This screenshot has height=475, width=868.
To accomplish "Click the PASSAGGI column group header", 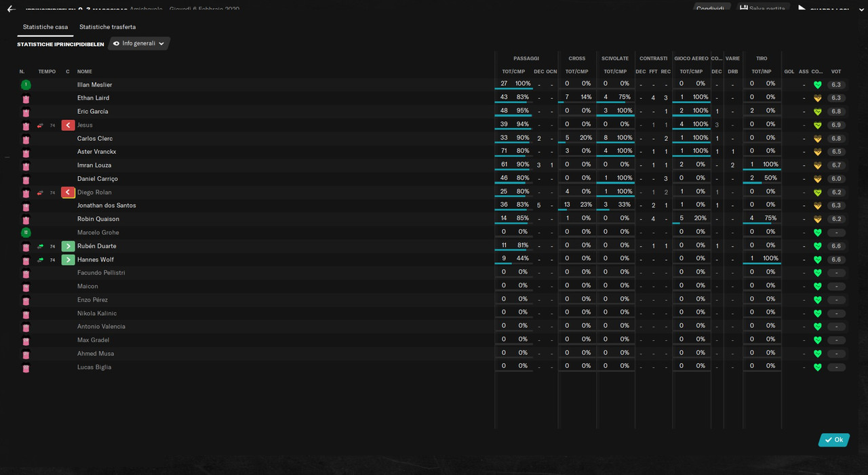I will point(526,59).
